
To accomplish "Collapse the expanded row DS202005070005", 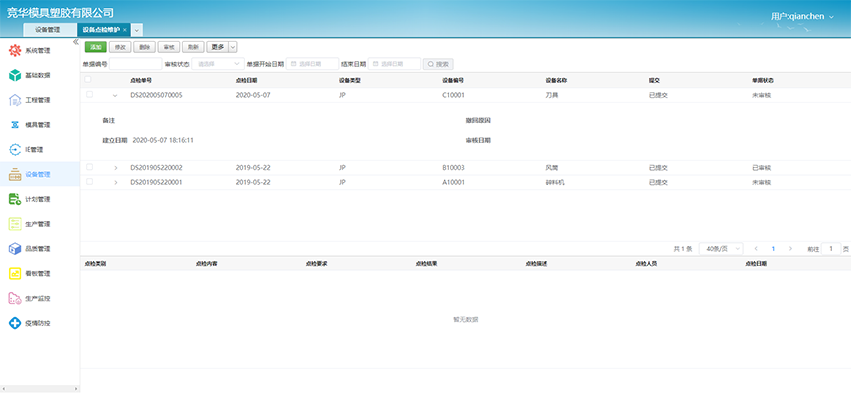I will [115, 96].
